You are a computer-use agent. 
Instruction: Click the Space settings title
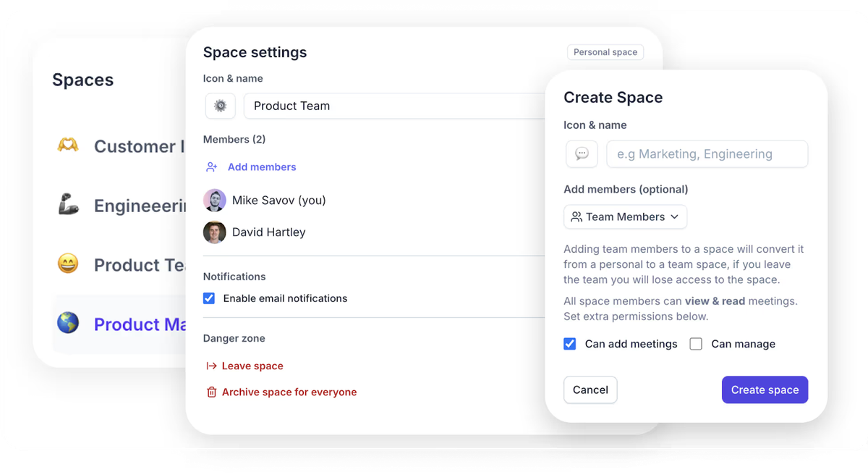pos(255,52)
